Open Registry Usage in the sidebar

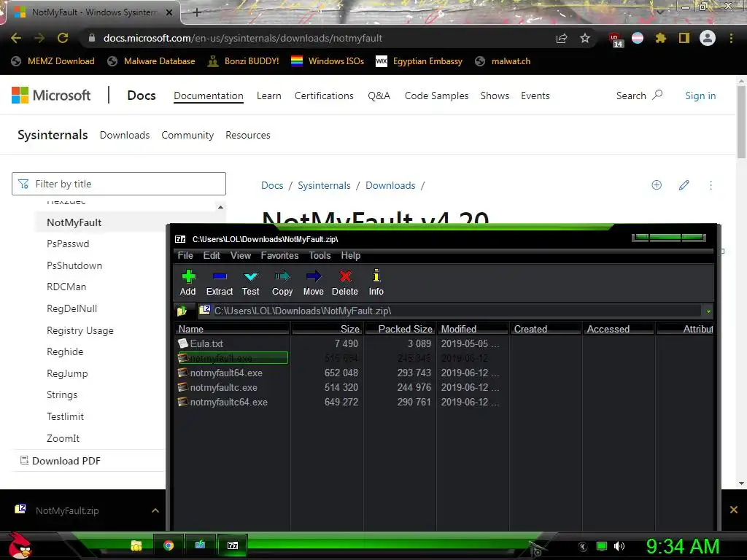80,330
